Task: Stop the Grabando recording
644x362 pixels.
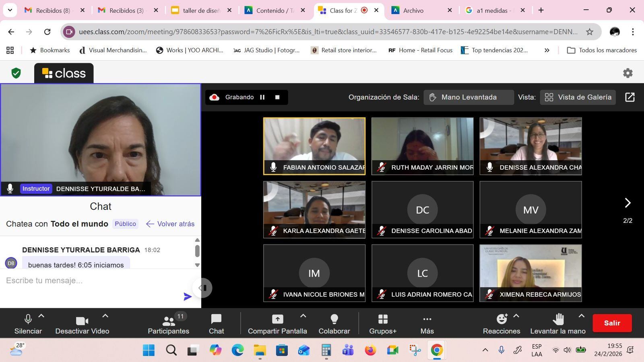Action: click(x=277, y=97)
